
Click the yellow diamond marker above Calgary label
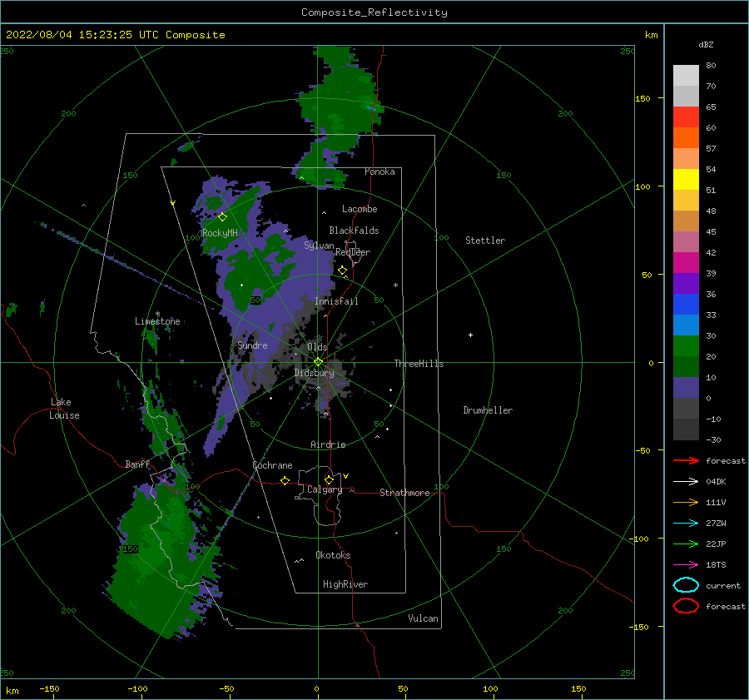329,479
